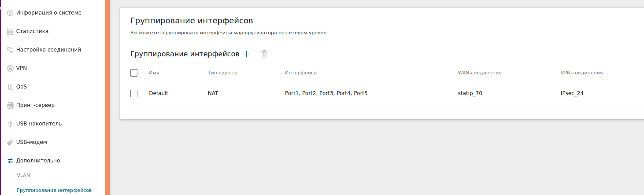Click the USB storage icon
Image resolution: width=644 pixels, height=195 pixels.
(x=10, y=124)
